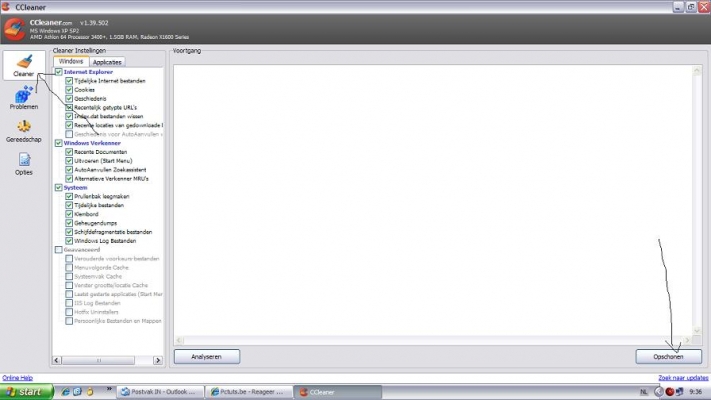Click the Windows start button
This screenshot has height=400, width=711.
(x=26, y=392)
